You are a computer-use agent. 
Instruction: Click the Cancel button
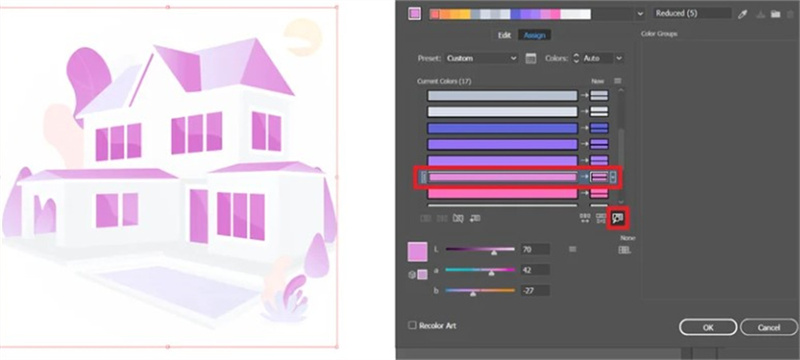[x=769, y=327]
